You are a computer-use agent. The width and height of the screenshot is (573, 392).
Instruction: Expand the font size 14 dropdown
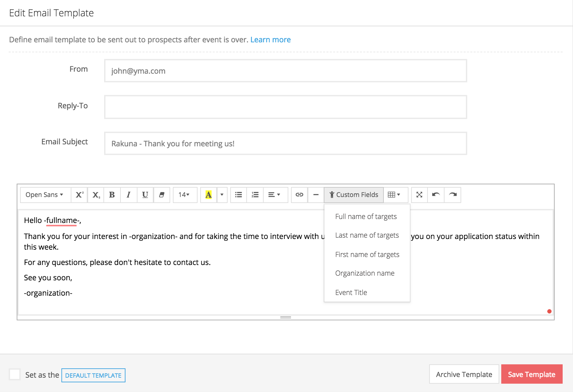coord(184,195)
